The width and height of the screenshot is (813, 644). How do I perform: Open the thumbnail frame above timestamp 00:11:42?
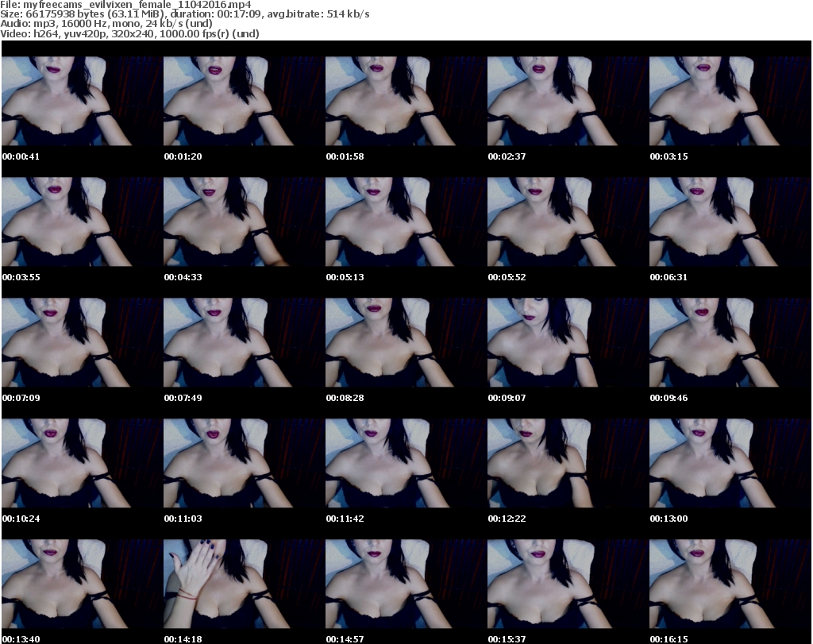[406, 464]
